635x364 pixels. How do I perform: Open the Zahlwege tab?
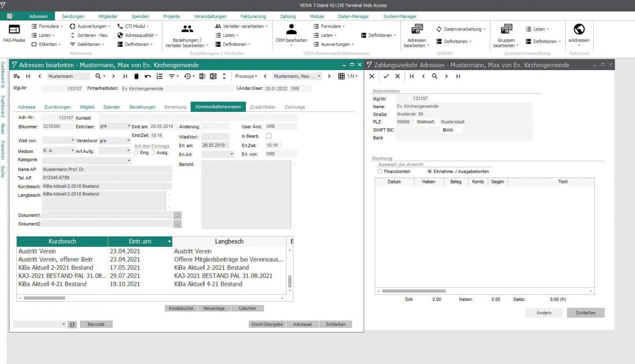(x=295, y=107)
